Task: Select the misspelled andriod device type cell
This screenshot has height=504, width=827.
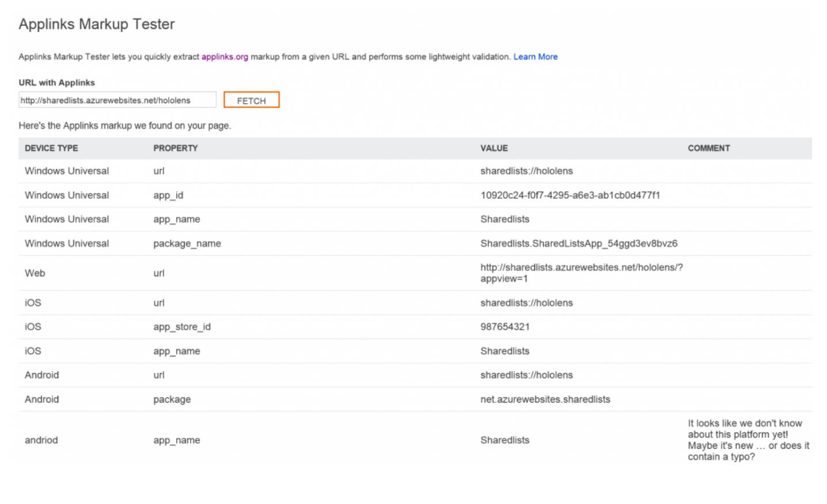Action: [41, 440]
